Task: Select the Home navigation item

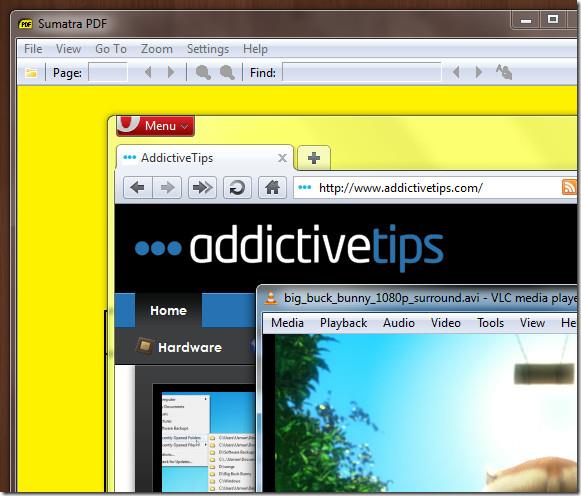Action: tap(168, 310)
